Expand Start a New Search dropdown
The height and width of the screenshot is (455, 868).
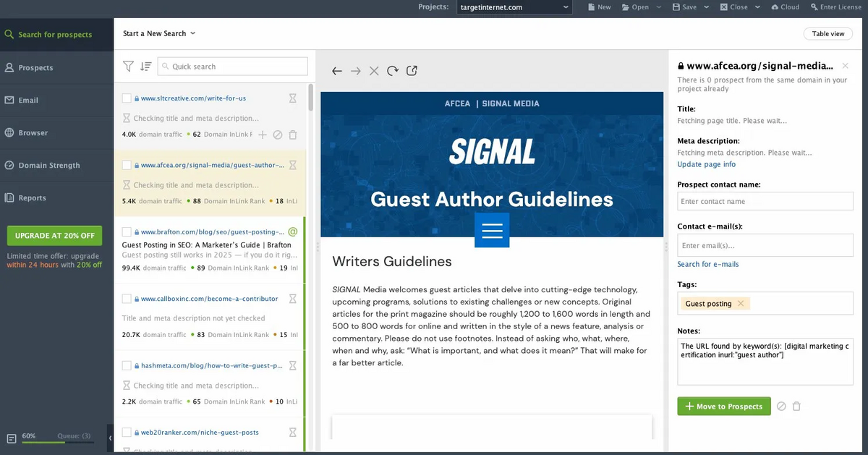click(159, 33)
